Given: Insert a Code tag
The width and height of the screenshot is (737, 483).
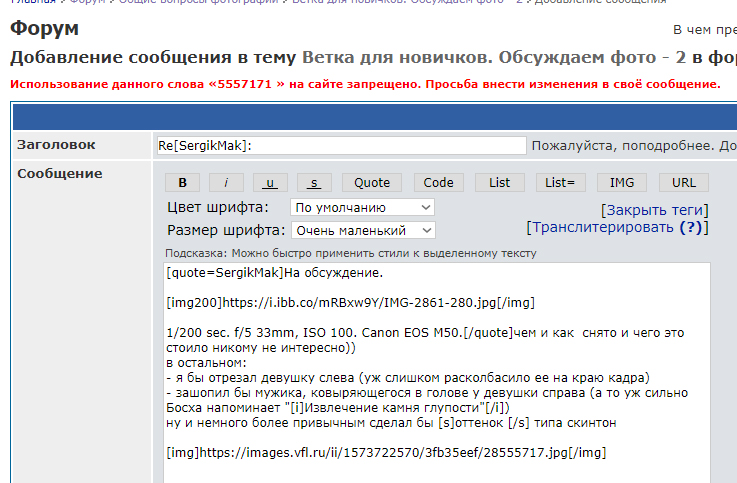Looking at the screenshot, I should click(x=438, y=182).
